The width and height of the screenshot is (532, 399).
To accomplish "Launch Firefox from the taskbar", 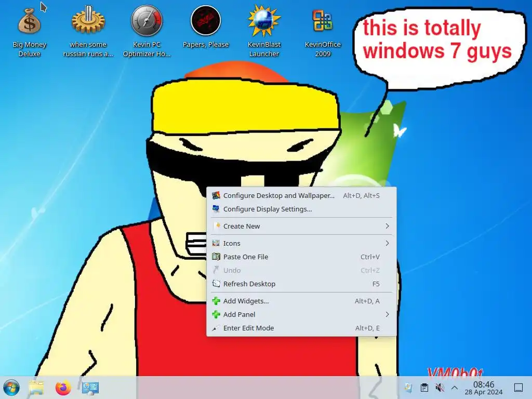I will coord(63,388).
